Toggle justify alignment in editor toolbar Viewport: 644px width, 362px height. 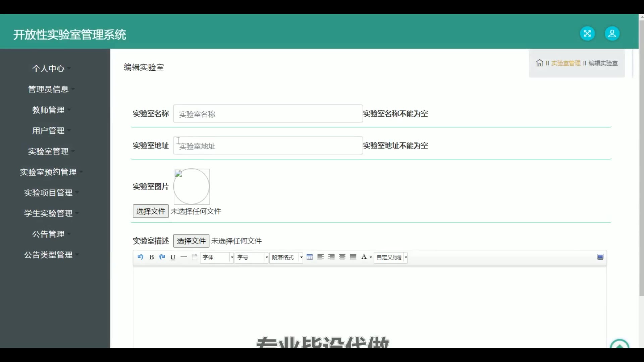pos(353,257)
